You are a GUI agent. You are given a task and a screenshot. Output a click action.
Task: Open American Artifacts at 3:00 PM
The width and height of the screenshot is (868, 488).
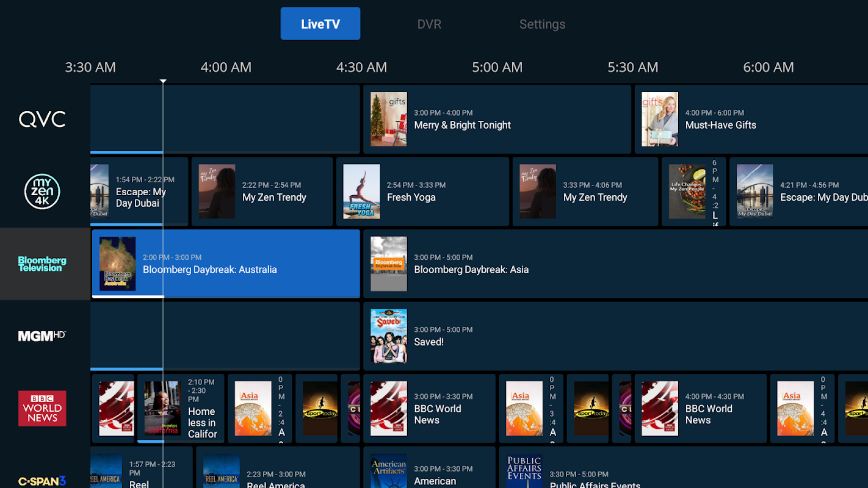point(429,467)
